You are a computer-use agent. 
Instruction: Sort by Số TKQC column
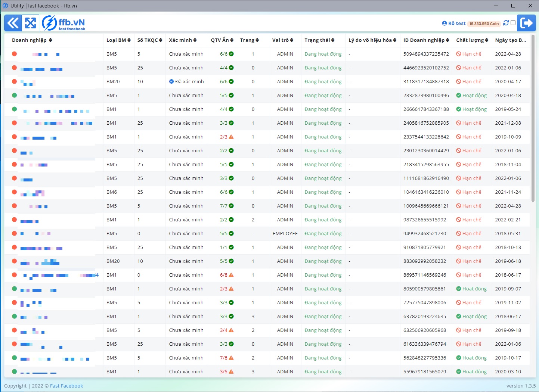click(x=150, y=40)
